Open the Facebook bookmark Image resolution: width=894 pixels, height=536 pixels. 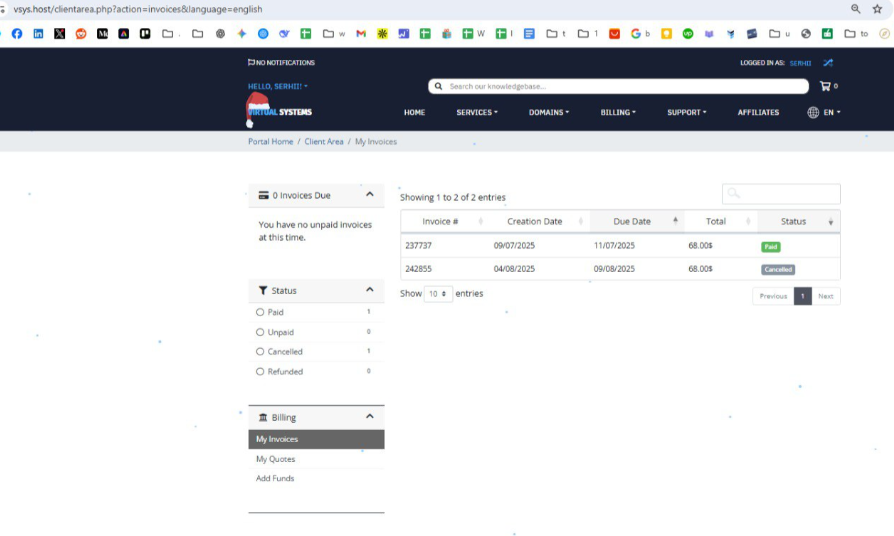click(17, 34)
